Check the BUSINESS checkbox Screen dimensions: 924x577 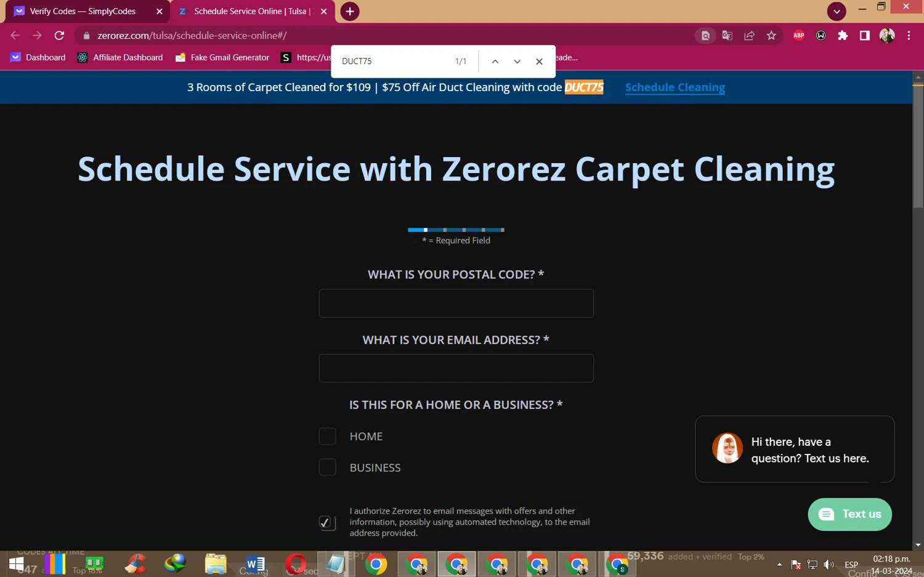[328, 467]
